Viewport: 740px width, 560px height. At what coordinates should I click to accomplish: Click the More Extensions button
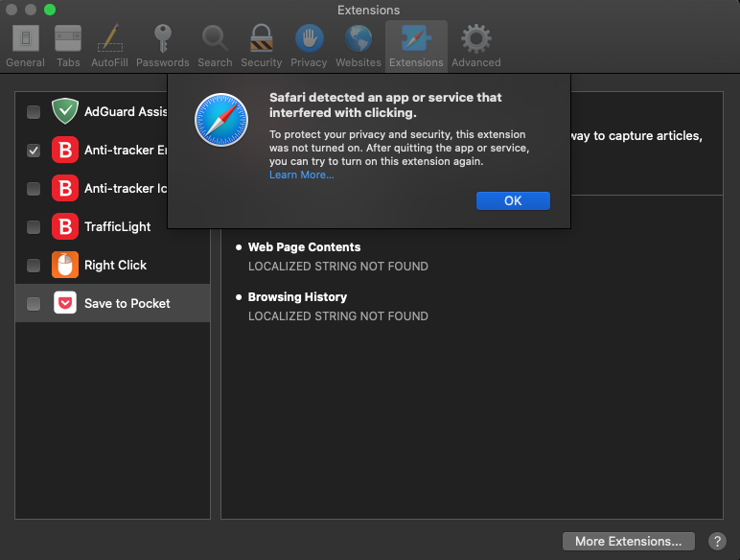point(628,541)
